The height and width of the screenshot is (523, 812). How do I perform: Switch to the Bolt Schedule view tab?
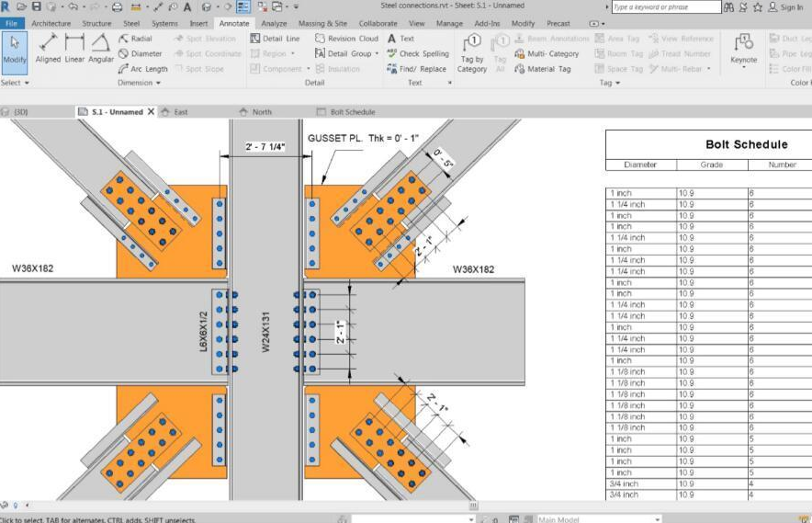(353, 112)
